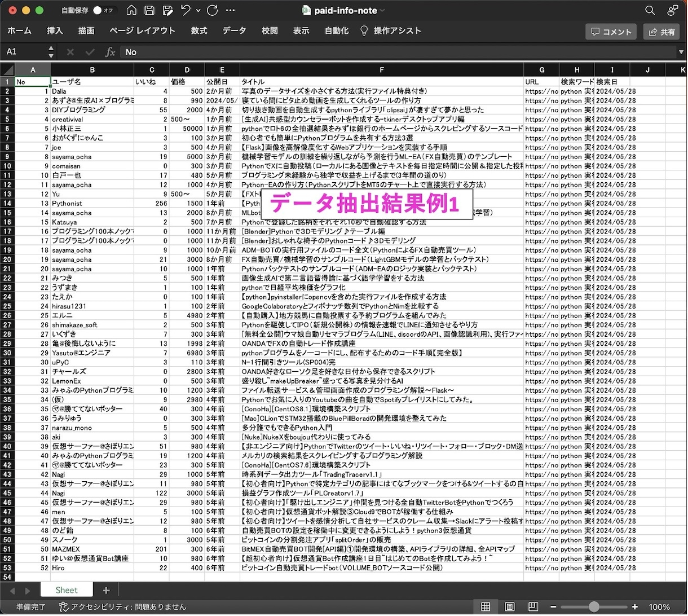
Task: Click the formula bar cancel X icon
Action: point(70,52)
